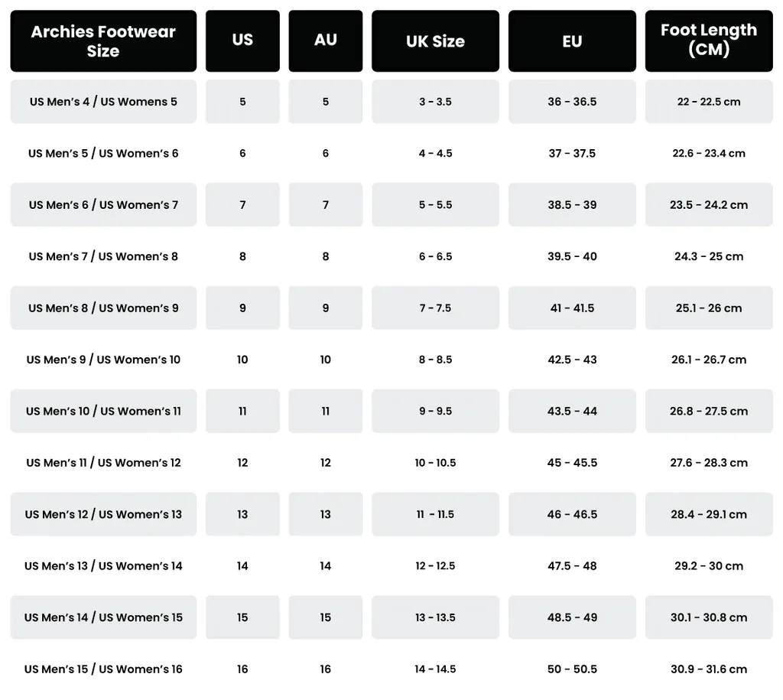Click the 37 - 37.5 EU cell
Viewport: 783px width, 700px height.
(x=572, y=154)
